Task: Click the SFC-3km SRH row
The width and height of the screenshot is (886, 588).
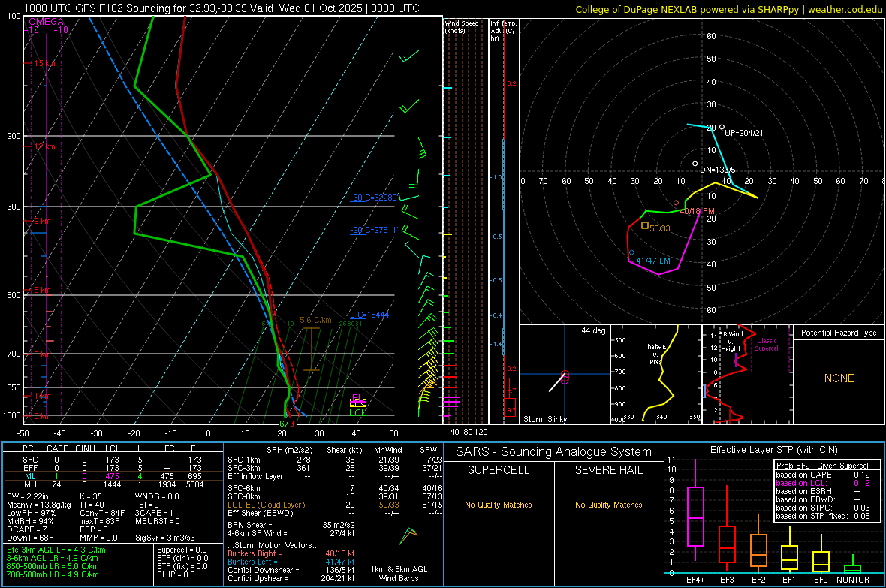Action: click(335, 468)
